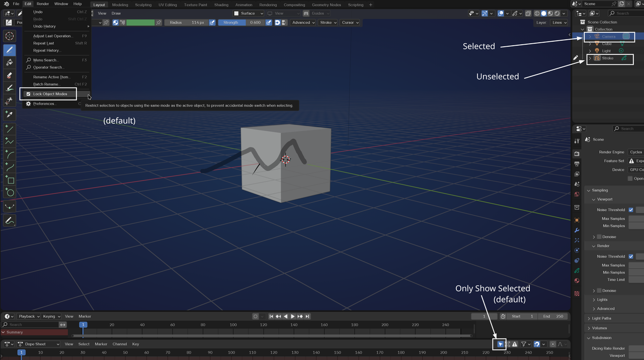Viewport: 644px width, 360px height.
Task: Open the Render menu
Action: [43, 4]
